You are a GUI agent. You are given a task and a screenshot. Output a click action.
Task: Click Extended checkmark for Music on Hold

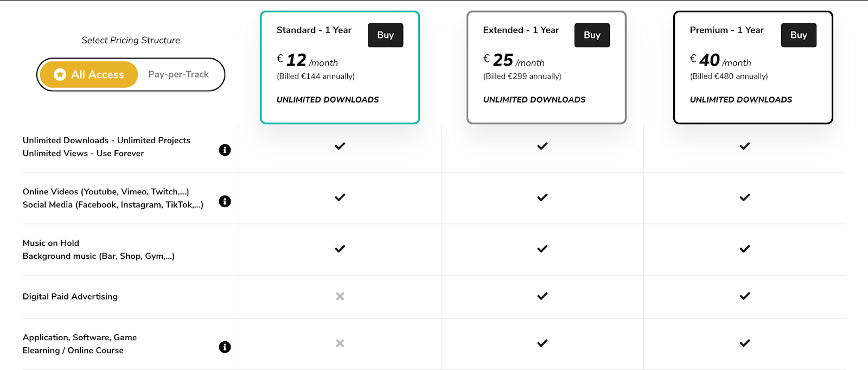point(542,249)
